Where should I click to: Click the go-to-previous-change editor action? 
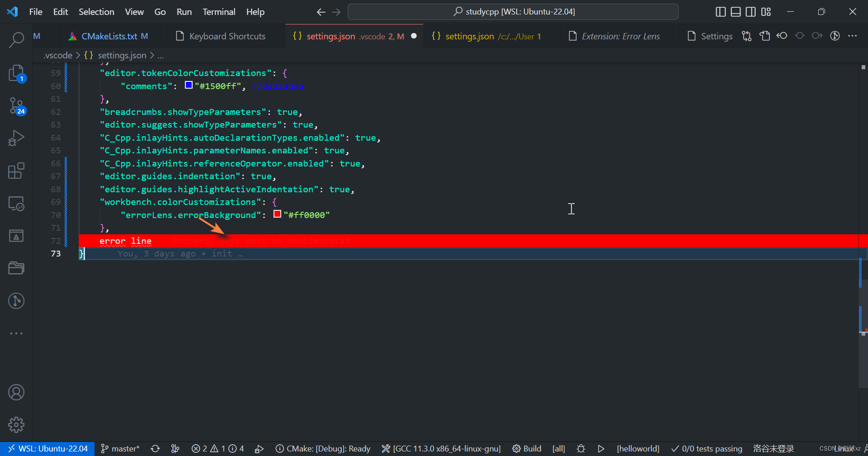[x=782, y=36]
